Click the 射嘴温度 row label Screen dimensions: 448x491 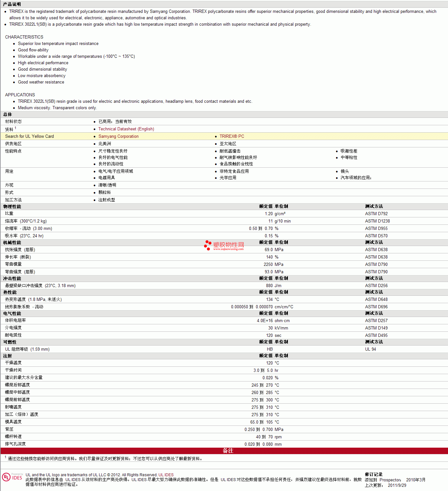[x=13, y=407]
